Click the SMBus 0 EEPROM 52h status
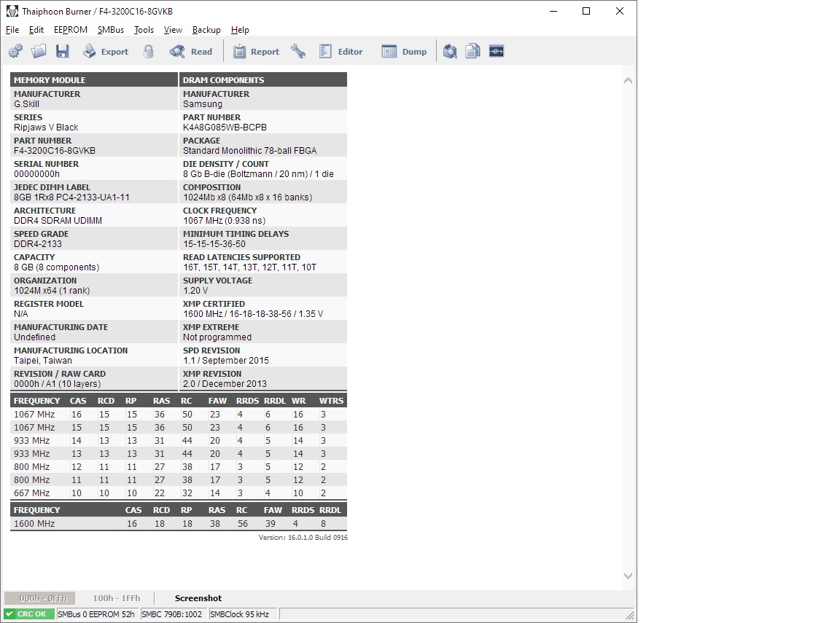Screen dimensions: 840x623 pos(96,614)
